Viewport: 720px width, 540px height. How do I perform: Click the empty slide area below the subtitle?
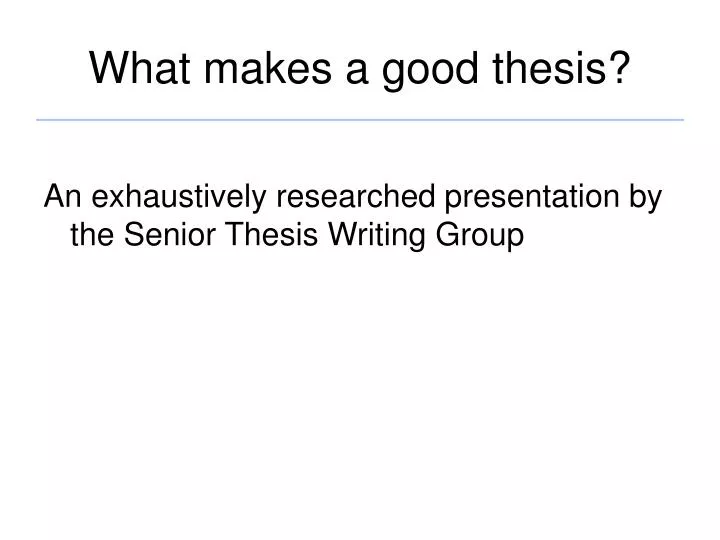pyautogui.click(x=360, y=390)
